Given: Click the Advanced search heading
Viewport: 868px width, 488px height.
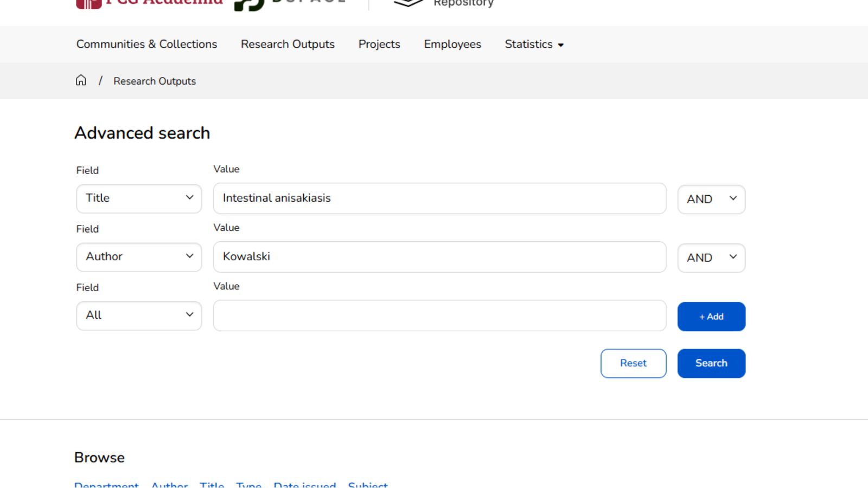Looking at the screenshot, I should tap(142, 133).
